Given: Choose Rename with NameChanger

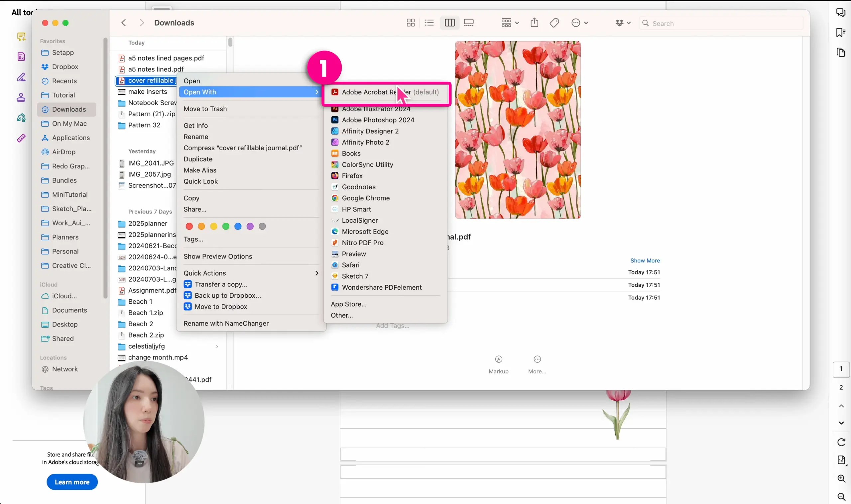Looking at the screenshot, I should (250, 323).
